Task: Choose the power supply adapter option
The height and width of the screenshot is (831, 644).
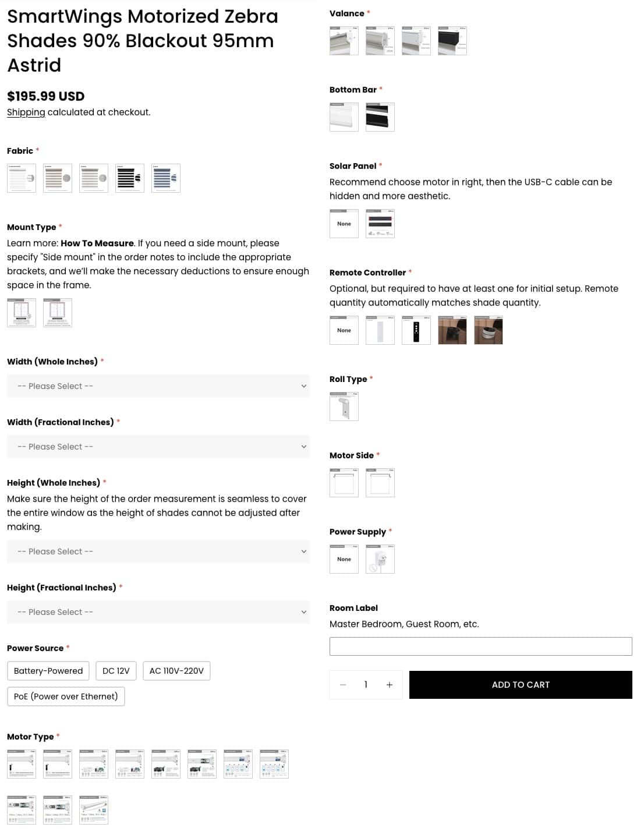Action: [380, 559]
